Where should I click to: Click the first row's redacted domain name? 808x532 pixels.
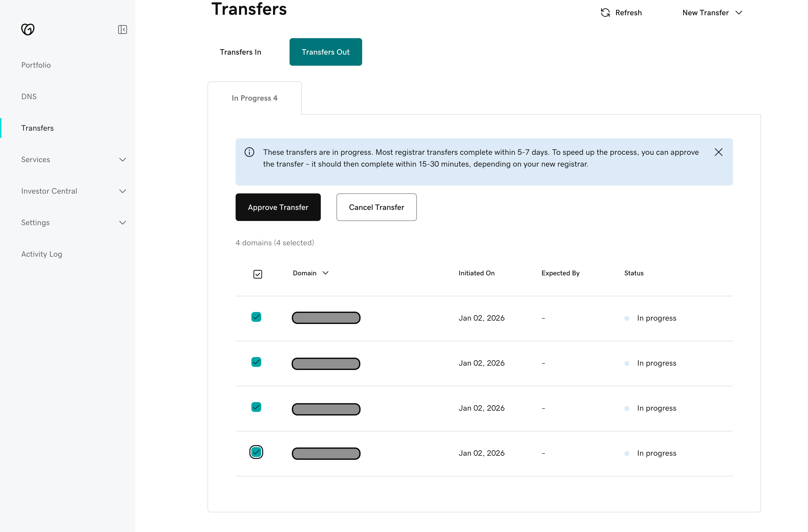click(326, 318)
